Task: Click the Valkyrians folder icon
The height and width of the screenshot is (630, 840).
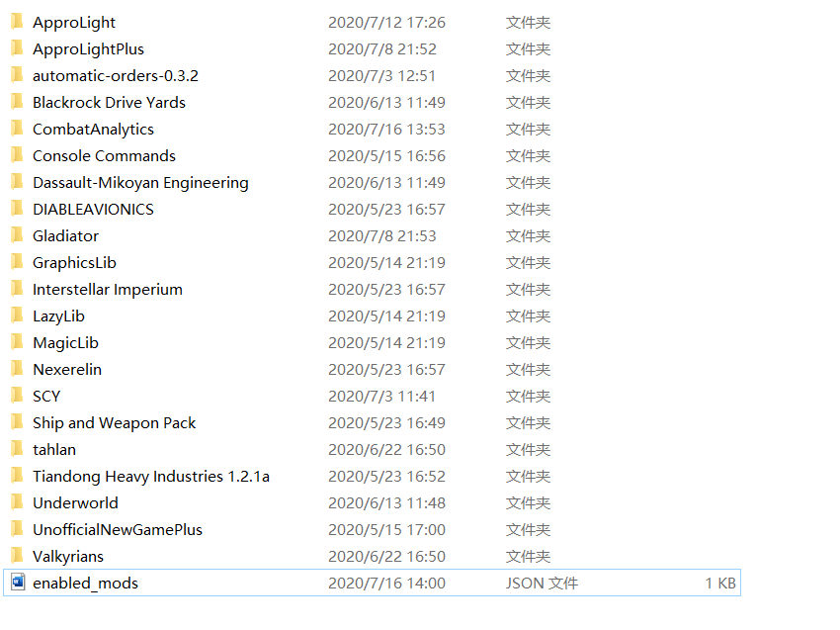Action: click(18, 556)
